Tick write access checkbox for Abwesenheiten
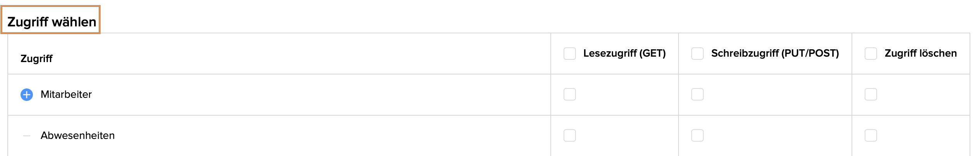This screenshot has height=156, width=980. point(697,135)
